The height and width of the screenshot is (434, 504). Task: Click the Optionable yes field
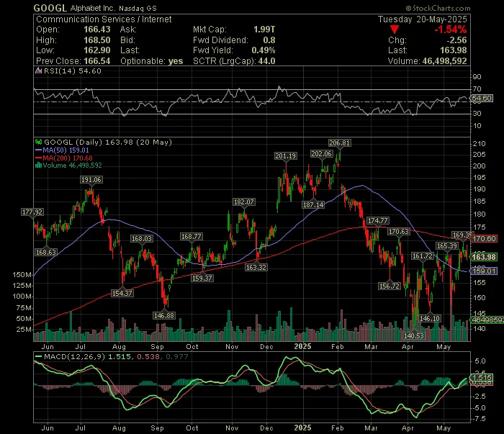pos(152,61)
